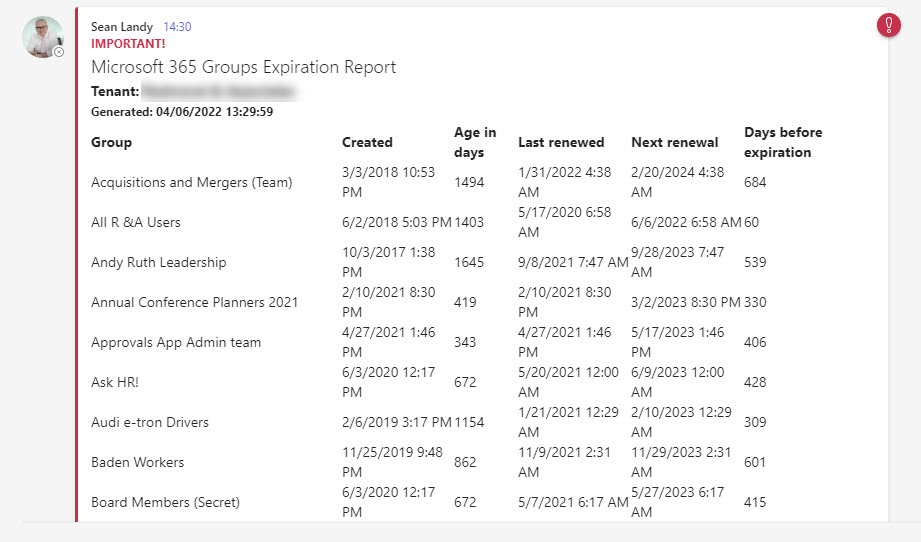Click days before expiration value 539

click(x=755, y=262)
